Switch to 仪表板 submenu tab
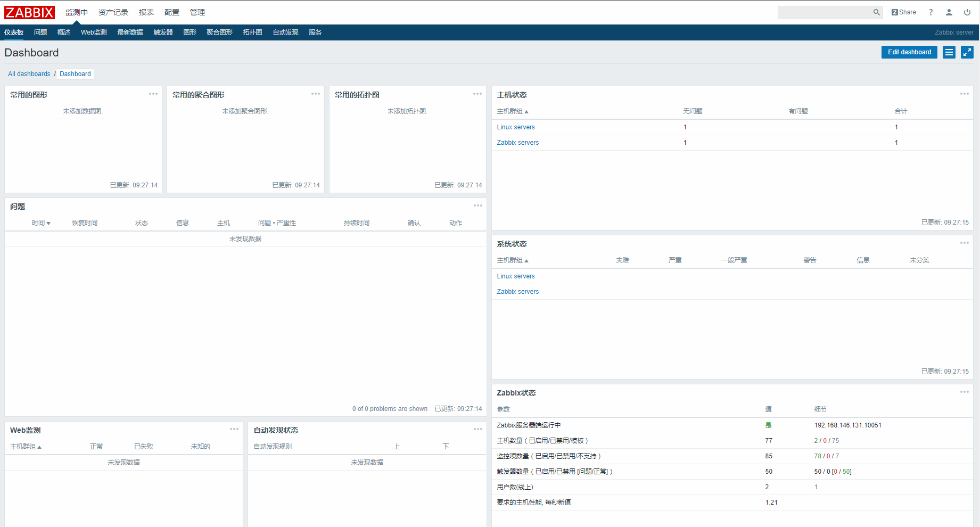 pyautogui.click(x=14, y=32)
